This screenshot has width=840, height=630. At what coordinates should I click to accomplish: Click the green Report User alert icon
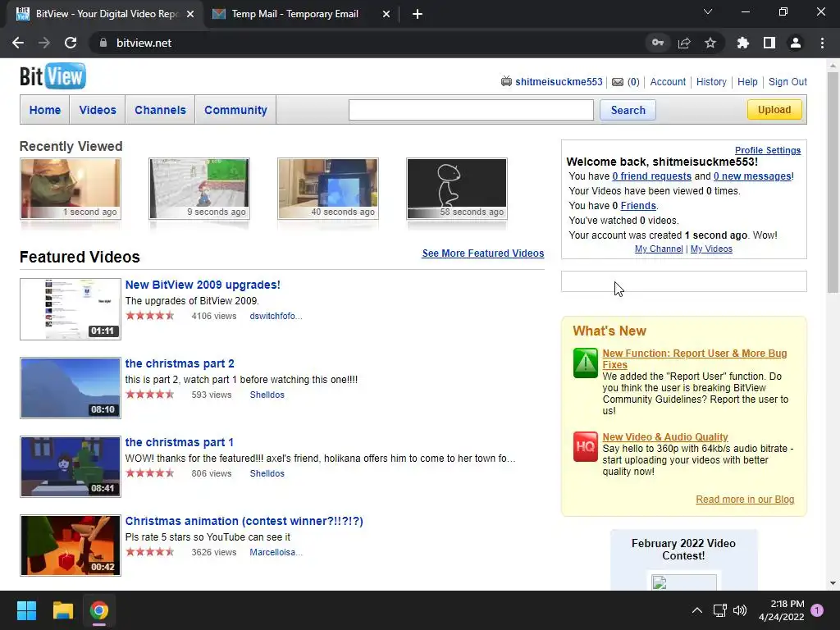[585, 363]
